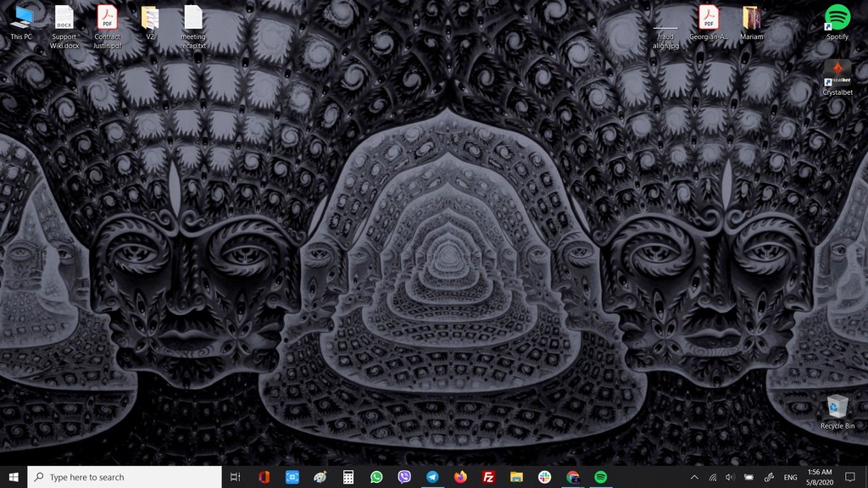
Task: Open Viber from the taskbar
Action: coord(404,477)
